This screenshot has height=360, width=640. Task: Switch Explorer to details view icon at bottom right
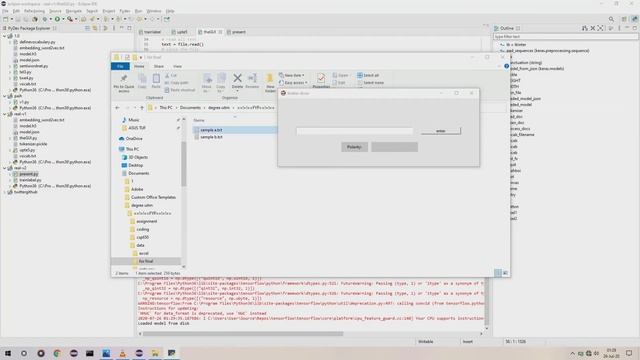click(x=498, y=273)
